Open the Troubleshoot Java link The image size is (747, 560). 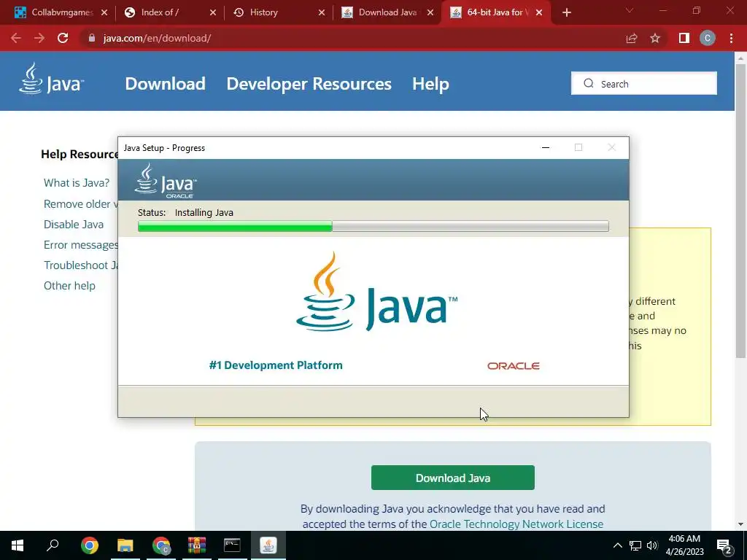[80, 265]
